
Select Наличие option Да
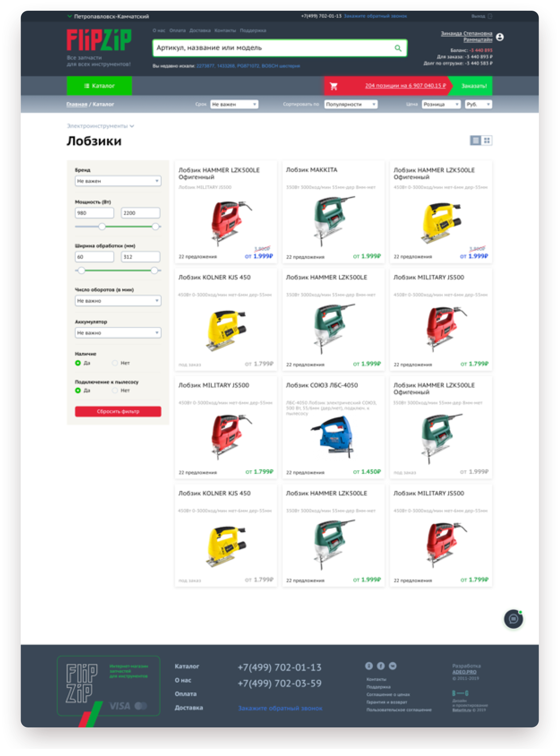(78, 363)
